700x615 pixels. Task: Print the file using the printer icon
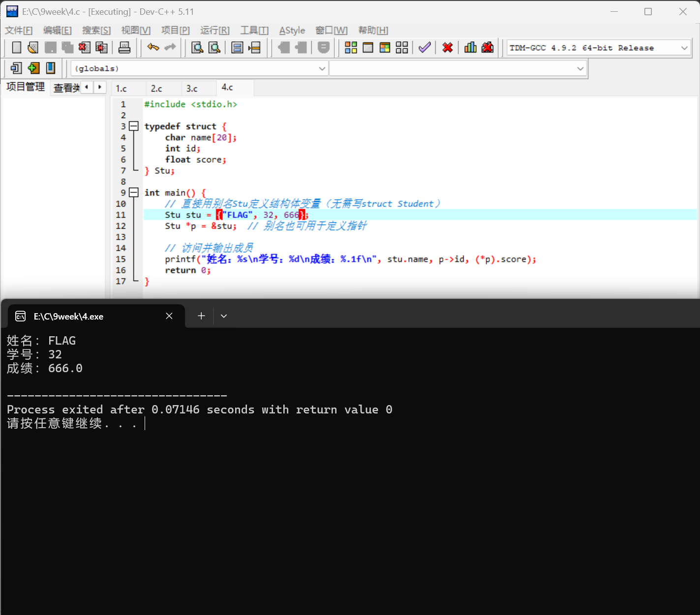click(x=124, y=48)
